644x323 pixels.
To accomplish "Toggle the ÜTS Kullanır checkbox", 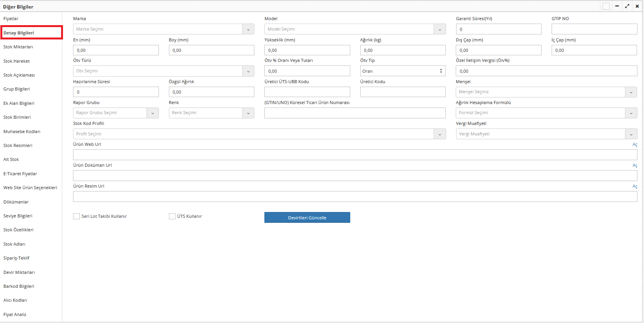I will tap(172, 216).
